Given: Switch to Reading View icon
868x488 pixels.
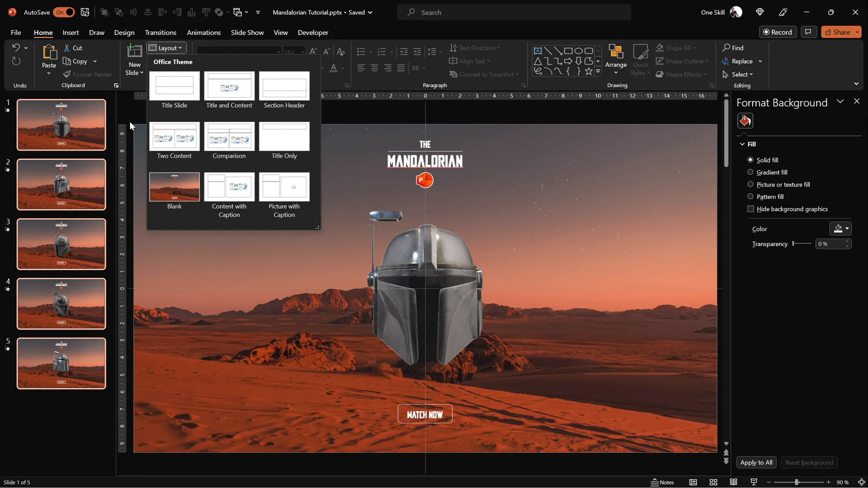Looking at the screenshot, I should pos(734,482).
